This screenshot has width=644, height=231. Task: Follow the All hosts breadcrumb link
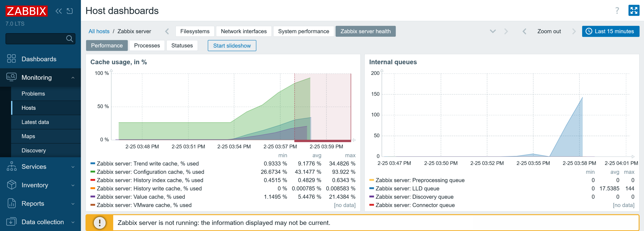point(99,31)
